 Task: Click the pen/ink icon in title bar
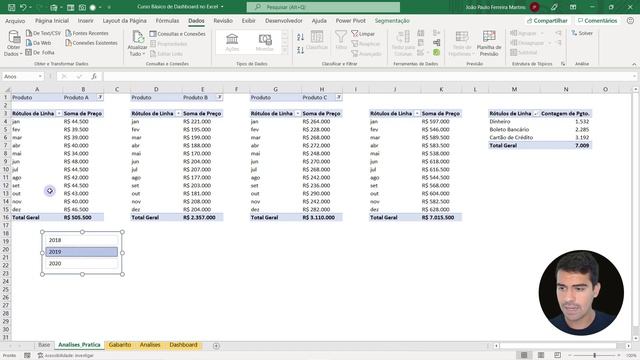point(554,7)
